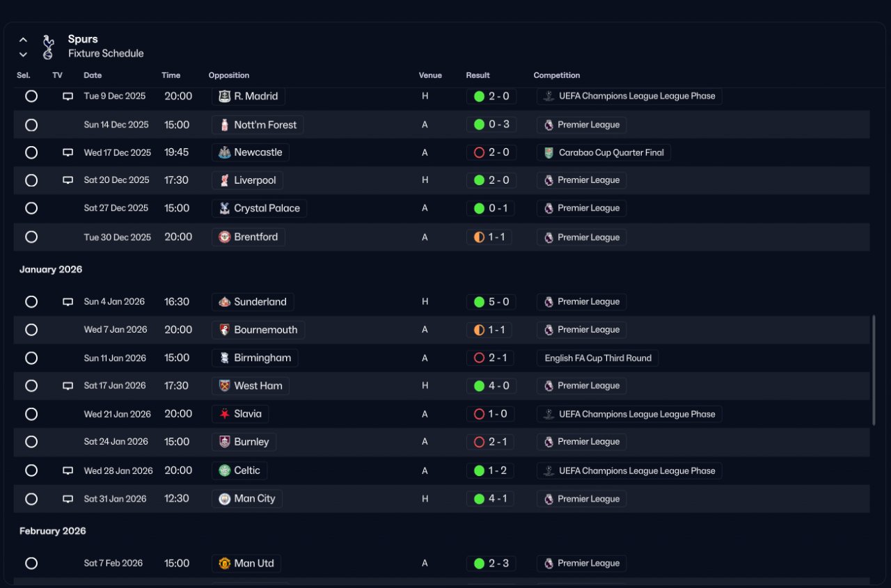Click the TV icon on the West Ham row

click(68, 386)
